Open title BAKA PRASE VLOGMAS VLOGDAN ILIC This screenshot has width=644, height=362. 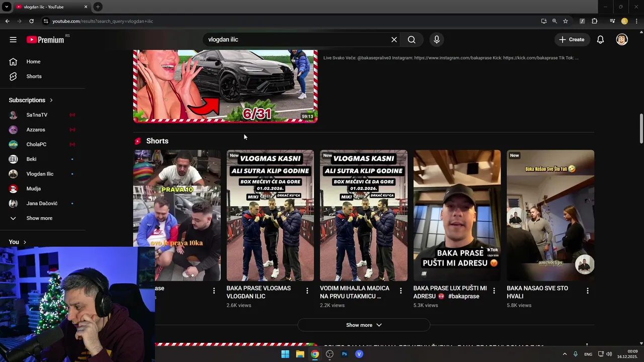259,292
